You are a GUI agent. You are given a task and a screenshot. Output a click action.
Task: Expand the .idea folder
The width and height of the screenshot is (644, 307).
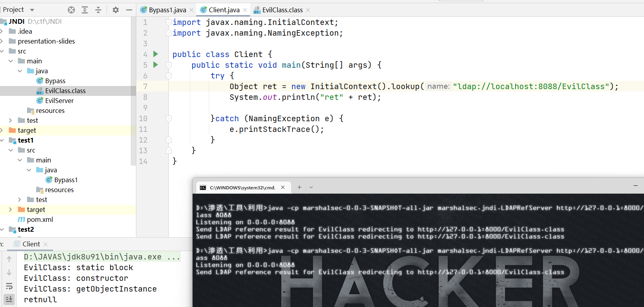point(2,31)
